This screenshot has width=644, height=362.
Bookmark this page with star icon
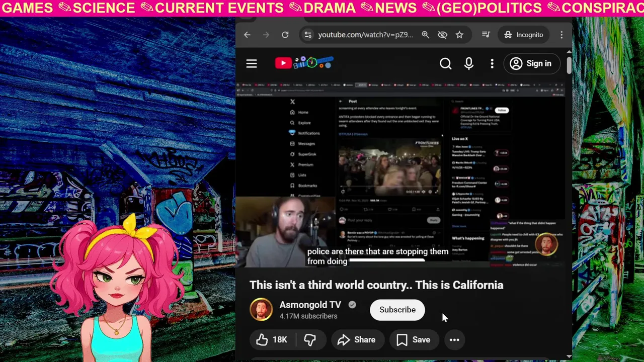pyautogui.click(x=459, y=35)
